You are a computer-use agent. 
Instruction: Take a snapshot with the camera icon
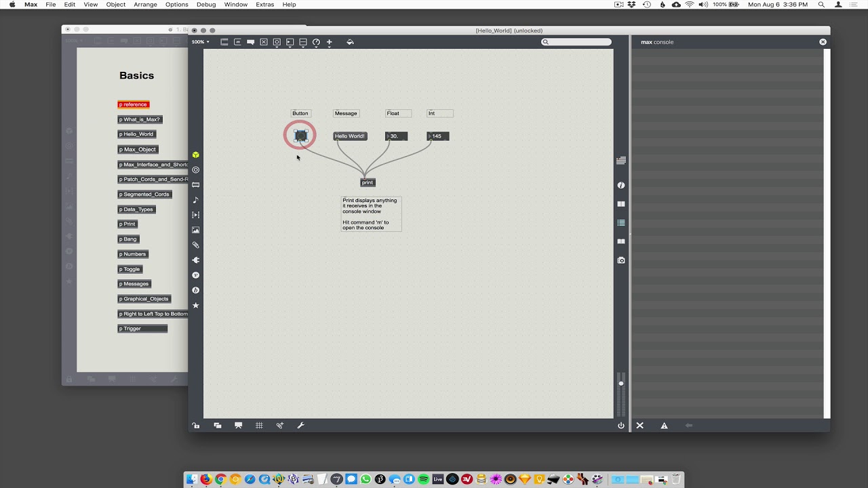tap(621, 260)
